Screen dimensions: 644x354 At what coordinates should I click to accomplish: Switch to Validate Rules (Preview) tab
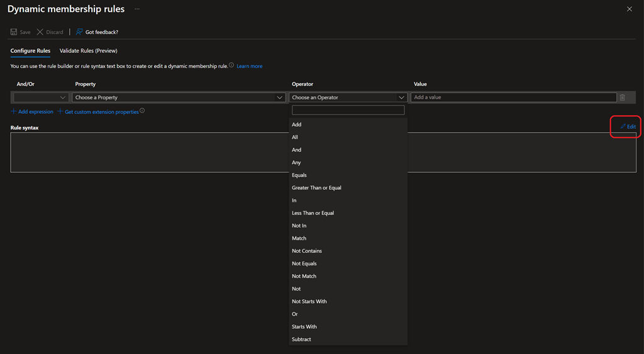point(88,51)
